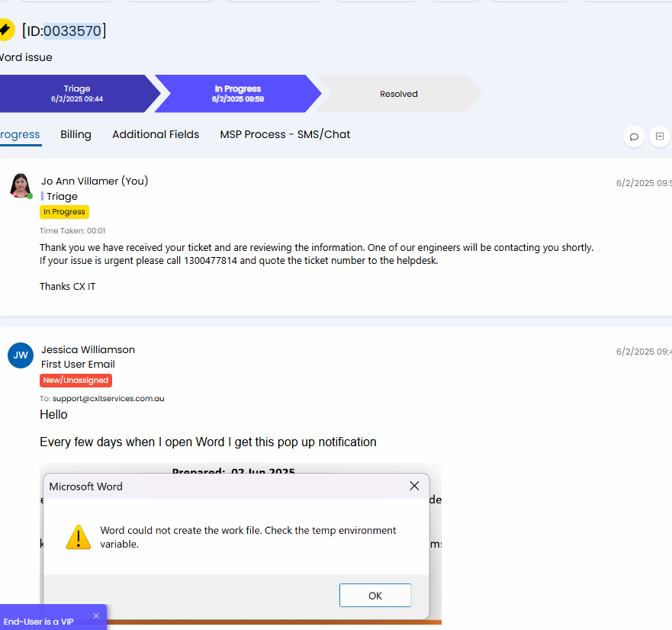672x630 pixels.
Task: Click the timestamp on Jessica Williamson's email
Action: point(644,352)
